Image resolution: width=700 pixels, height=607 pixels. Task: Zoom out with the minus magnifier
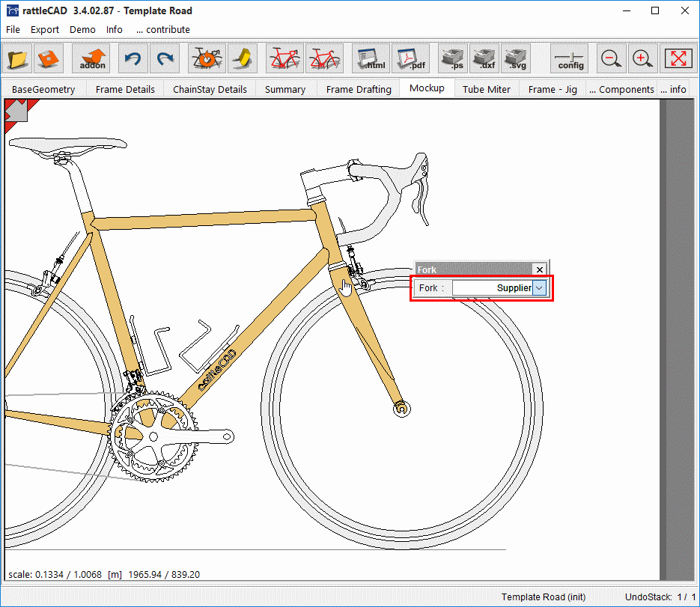click(x=611, y=58)
